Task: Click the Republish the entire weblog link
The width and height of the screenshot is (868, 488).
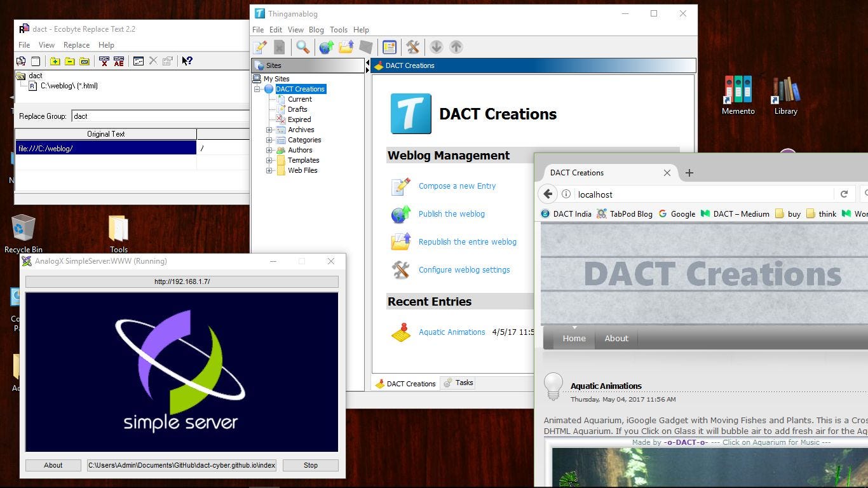Action: coord(467,242)
